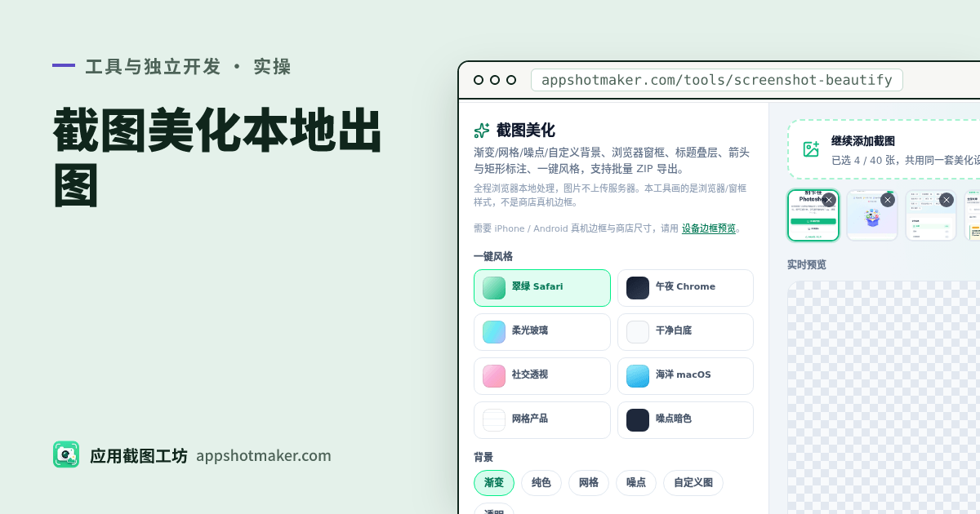980x514 pixels.
Task: Open the 设备边框预览 link
Action: (x=709, y=228)
